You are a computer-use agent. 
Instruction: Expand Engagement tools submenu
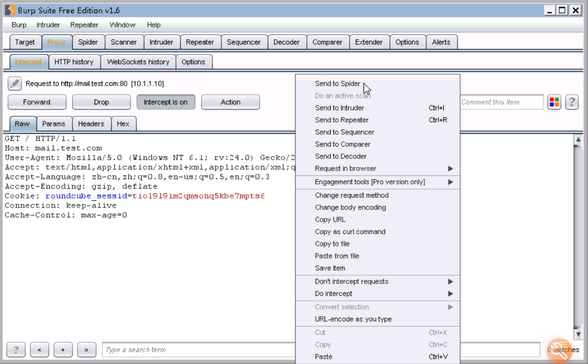point(377,182)
